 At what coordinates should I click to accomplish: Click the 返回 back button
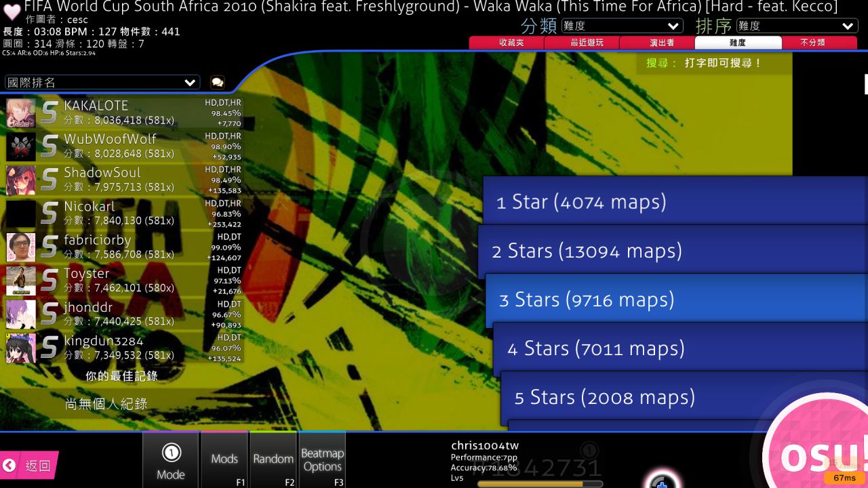pyautogui.click(x=28, y=466)
